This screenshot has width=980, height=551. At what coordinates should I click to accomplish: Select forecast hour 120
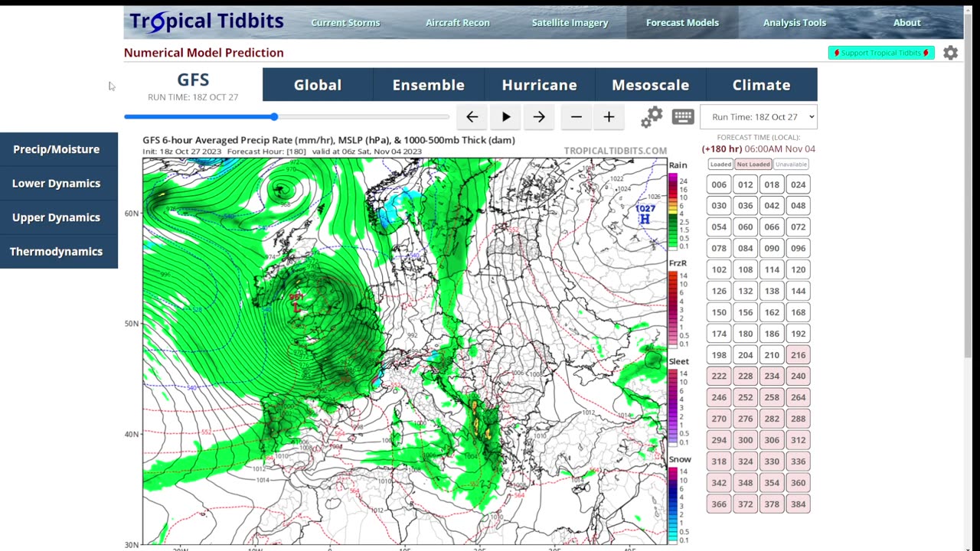[798, 269]
